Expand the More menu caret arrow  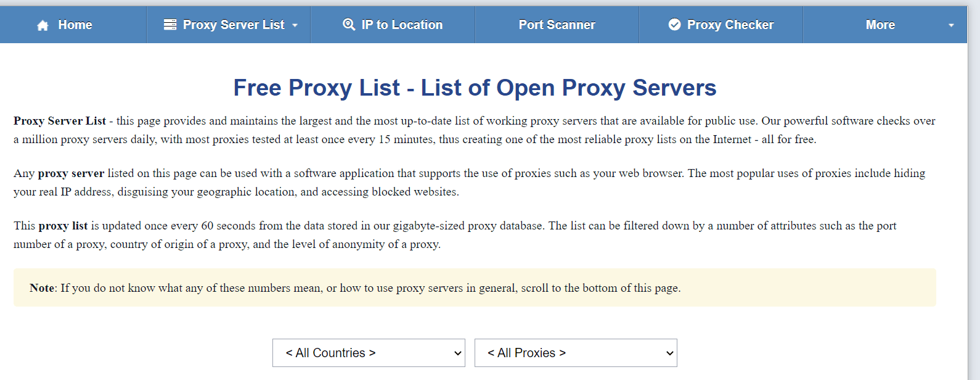951,25
